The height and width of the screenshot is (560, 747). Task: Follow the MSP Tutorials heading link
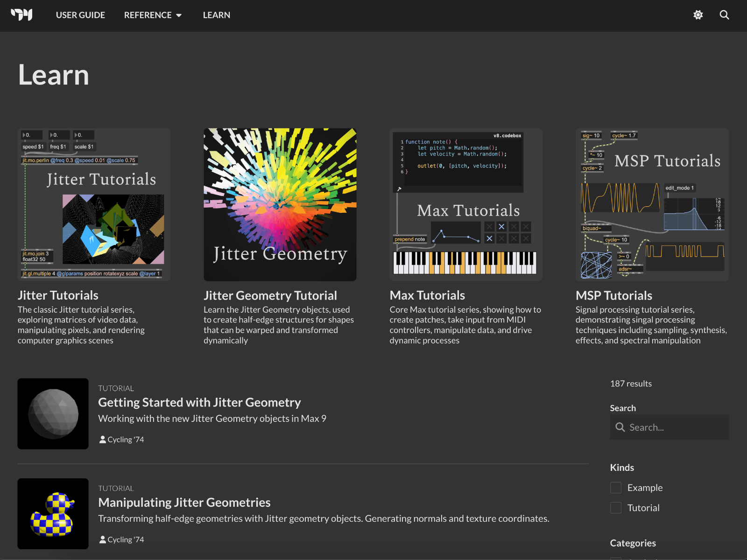614,295
